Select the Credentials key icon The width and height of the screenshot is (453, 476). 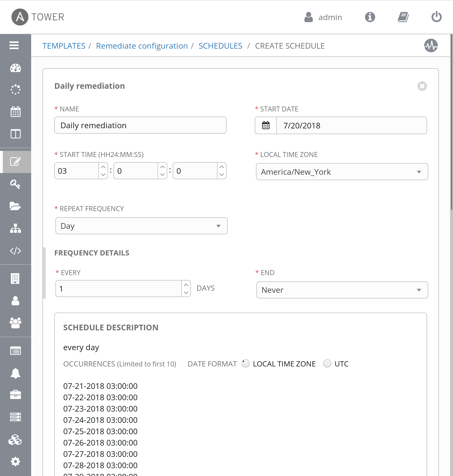[x=15, y=184]
